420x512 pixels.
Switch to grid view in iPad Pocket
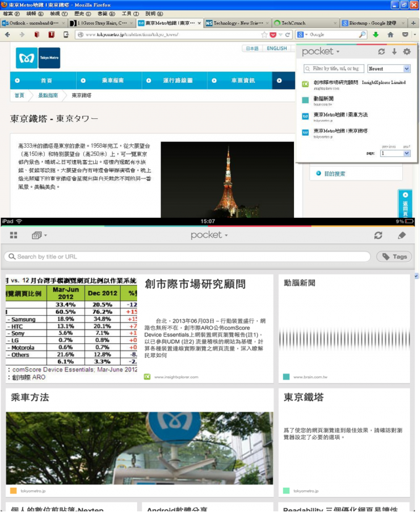13,235
